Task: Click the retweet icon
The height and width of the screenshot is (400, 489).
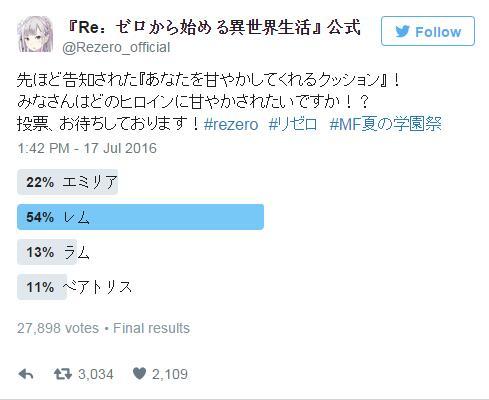Action: coord(63,374)
